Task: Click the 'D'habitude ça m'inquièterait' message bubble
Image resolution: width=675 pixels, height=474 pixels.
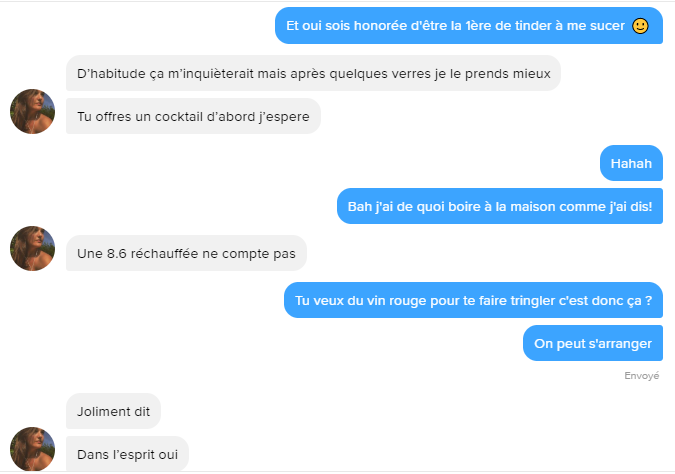Action: (x=313, y=73)
